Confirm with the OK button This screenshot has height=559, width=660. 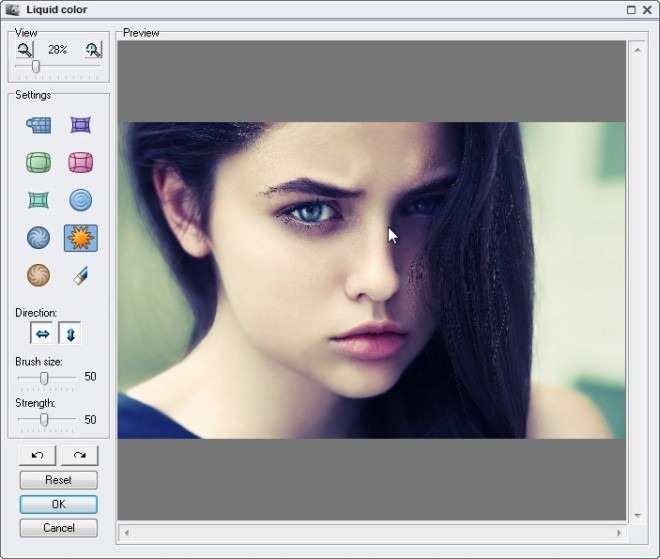[59, 504]
